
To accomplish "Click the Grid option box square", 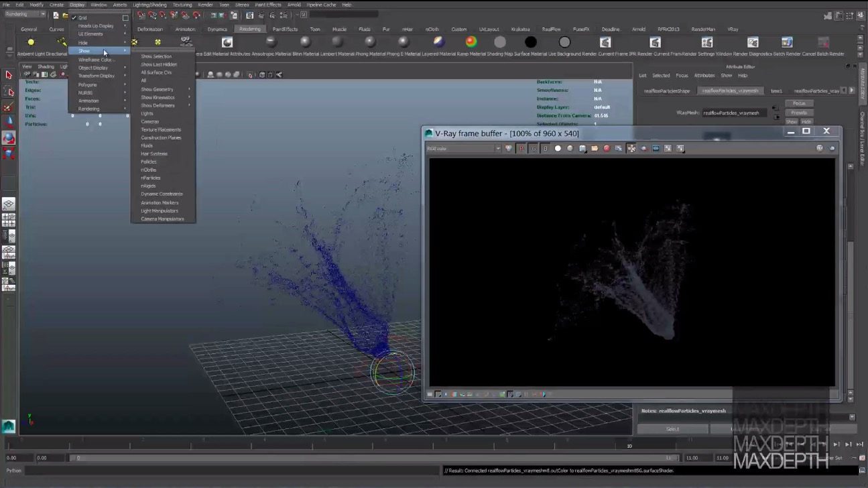I will [125, 17].
